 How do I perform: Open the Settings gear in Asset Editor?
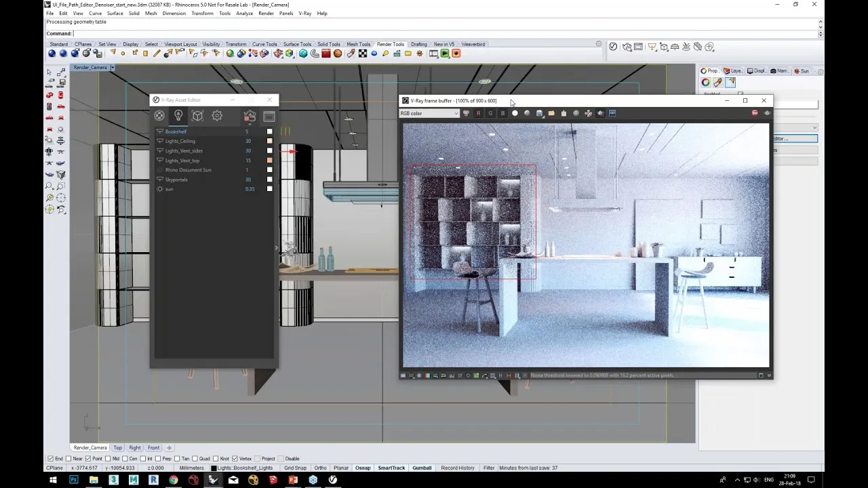point(217,116)
